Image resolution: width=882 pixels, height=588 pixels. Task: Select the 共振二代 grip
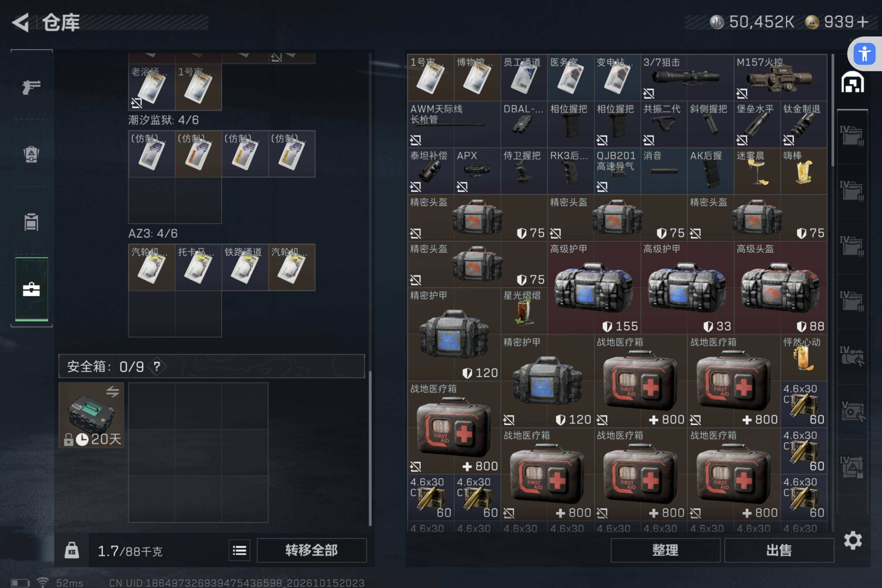[664, 124]
